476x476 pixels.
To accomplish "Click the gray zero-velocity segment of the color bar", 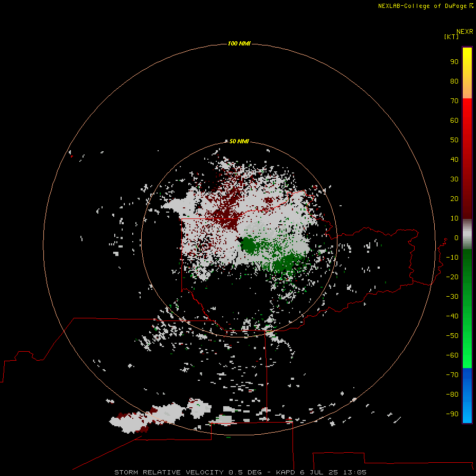I will [x=467, y=234].
